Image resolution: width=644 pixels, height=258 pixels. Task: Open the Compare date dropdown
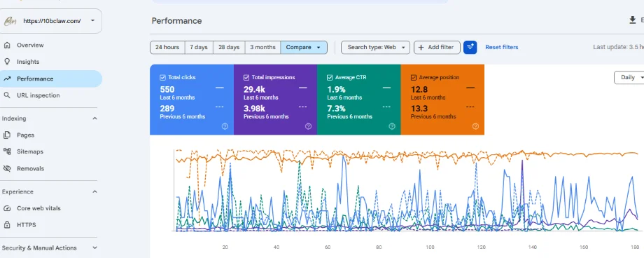[x=304, y=47]
